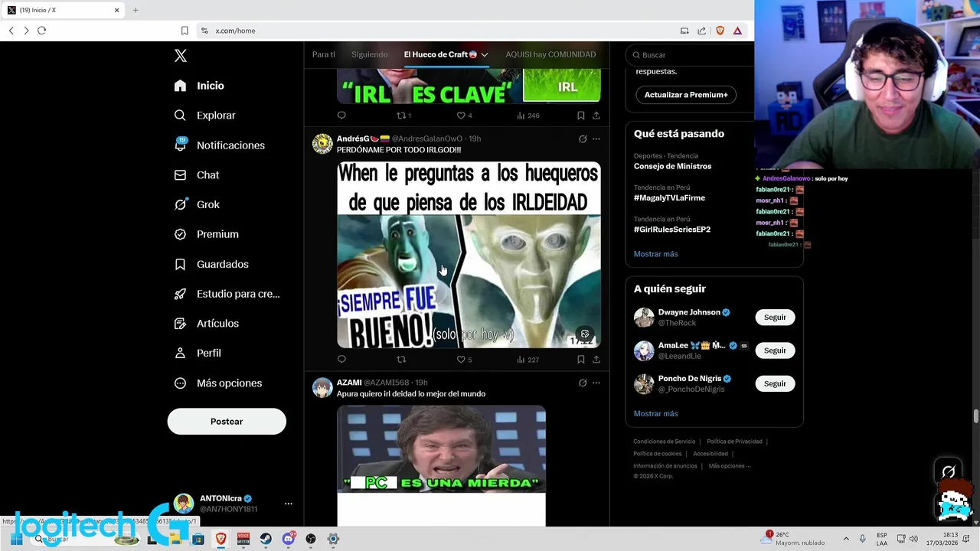980x551 pixels.
Task: Open the IRLDEIDAD meme image
Action: [x=469, y=255]
